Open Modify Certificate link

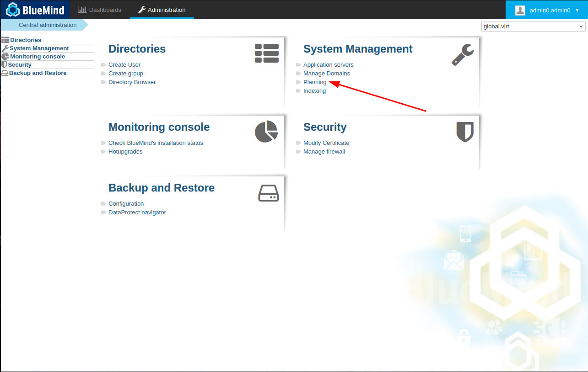(x=326, y=143)
